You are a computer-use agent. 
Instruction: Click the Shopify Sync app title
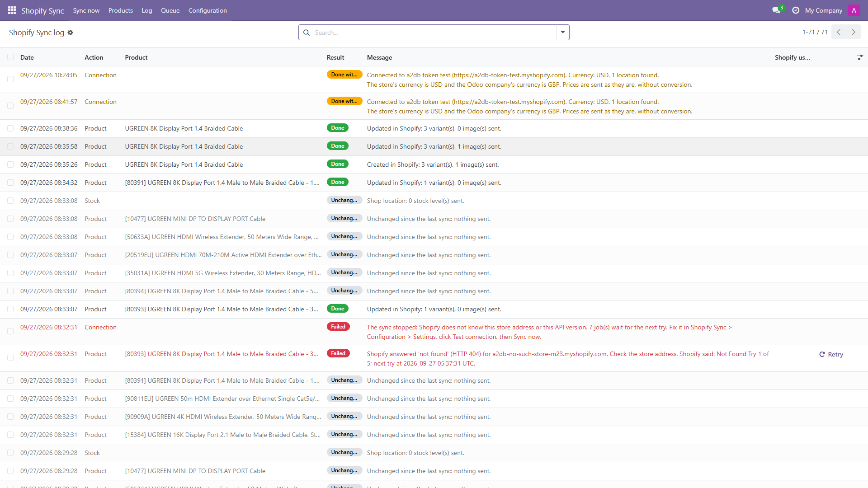42,10
